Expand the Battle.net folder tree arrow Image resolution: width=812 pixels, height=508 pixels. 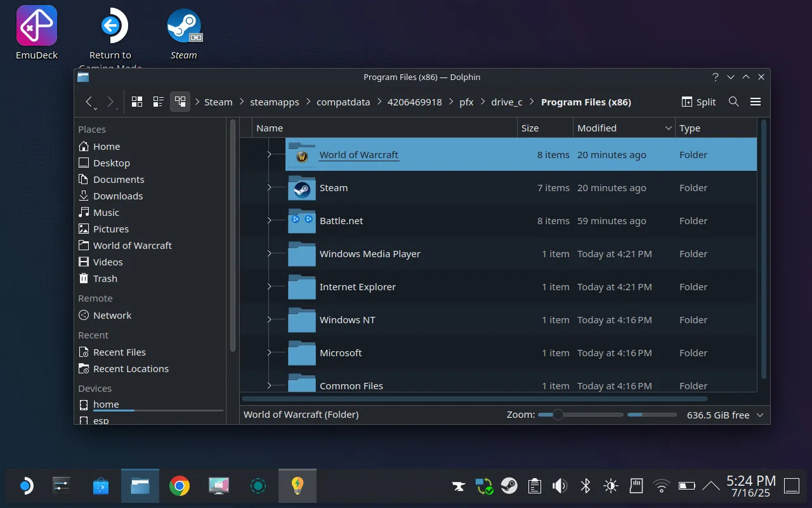(x=269, y=220)
